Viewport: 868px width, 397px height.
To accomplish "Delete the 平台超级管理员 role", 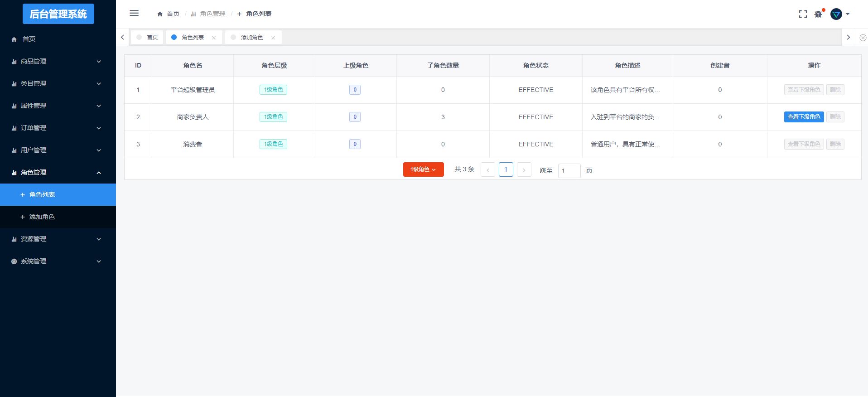I will coord(835,90).
